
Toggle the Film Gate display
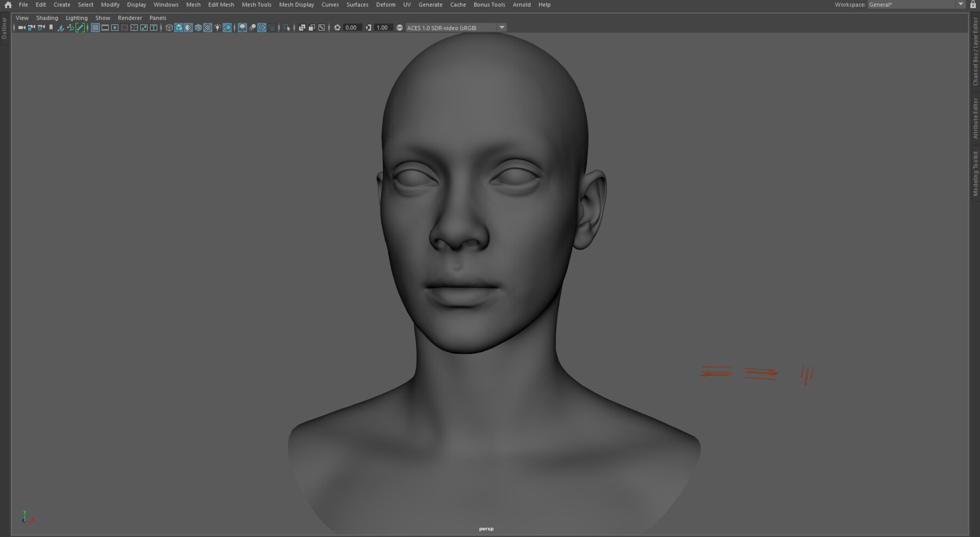(x=105, y=28)
